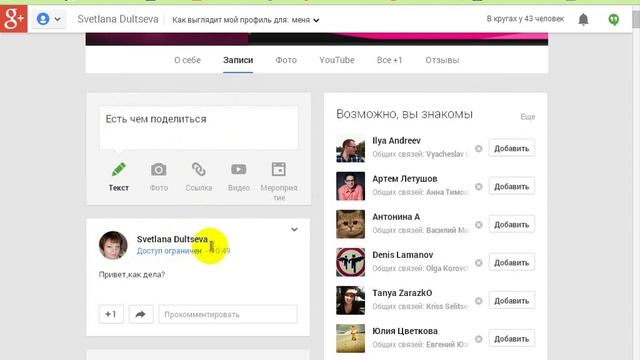This screenshot has width=640, height=360.
Task: Open the Google+ home logo
Action: click(13, 19)
